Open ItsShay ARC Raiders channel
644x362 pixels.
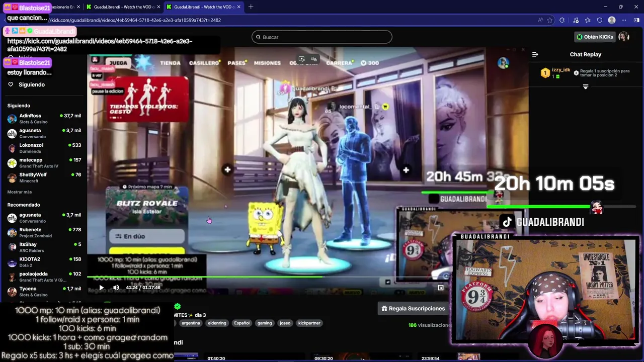click(x=44, y=247)
